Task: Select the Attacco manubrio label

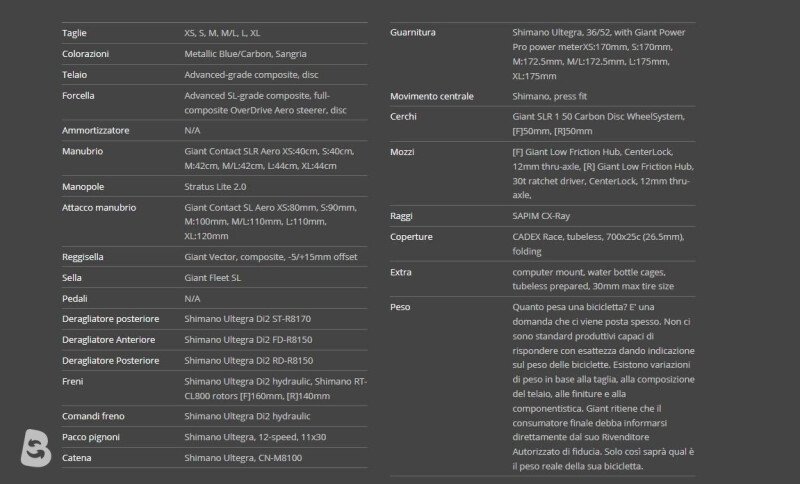Action: coord(99,208)
